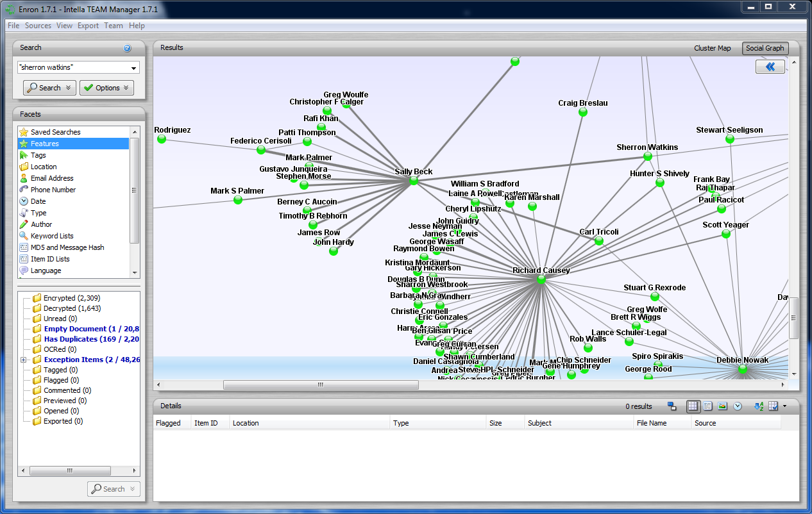Switch details to list view icon
812x514 pixels.
click(x=707, y=406)
